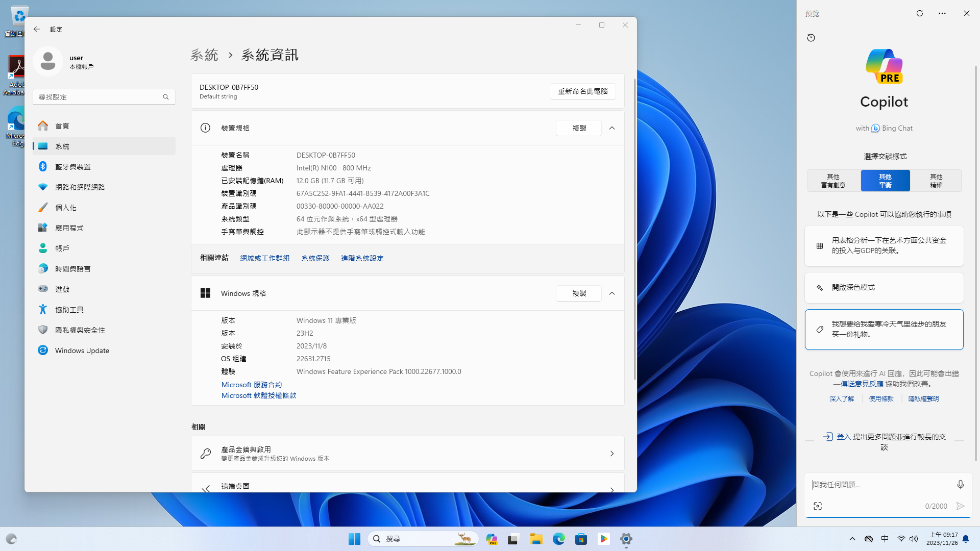Select the 系統 sidebar item
Viewport: 980px width, 551px height.
tap(104, 146)
